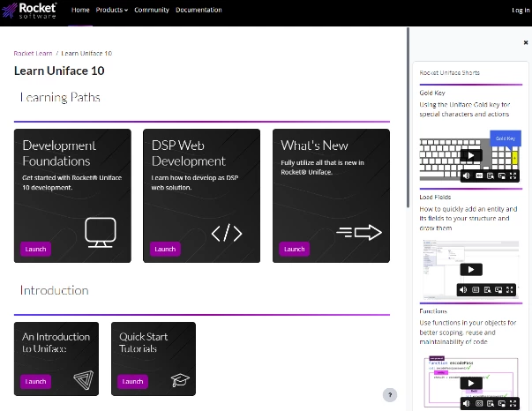
Task: Click An Introduction to Uniface title
Action: click(56, 342)
